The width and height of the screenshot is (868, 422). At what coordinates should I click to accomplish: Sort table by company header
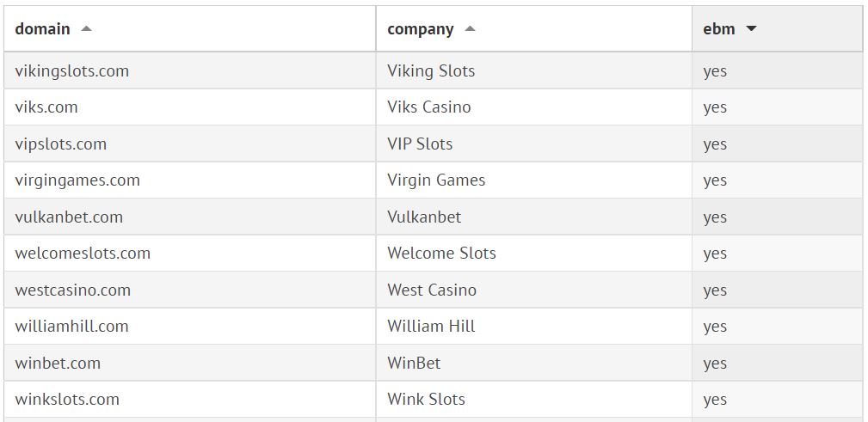421,28
